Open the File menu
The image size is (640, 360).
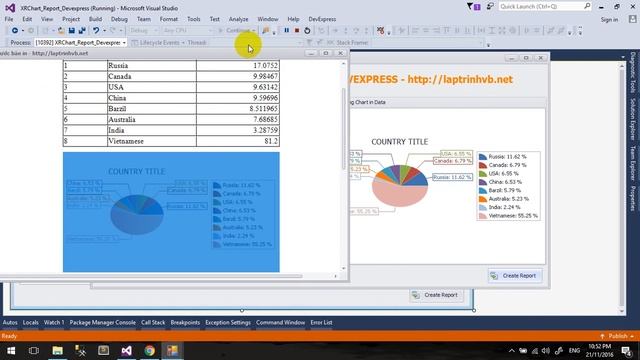(9, 19)
